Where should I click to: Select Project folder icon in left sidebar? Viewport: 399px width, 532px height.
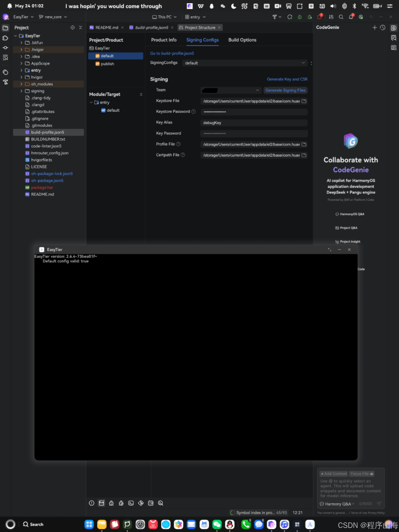tap(5, 28)
